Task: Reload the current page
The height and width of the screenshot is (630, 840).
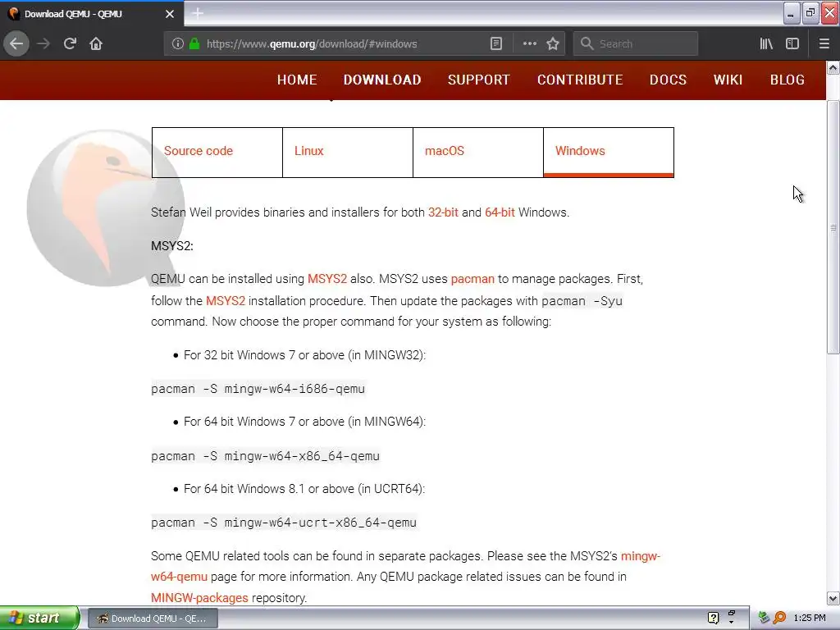Action: (x=70, y=44)
